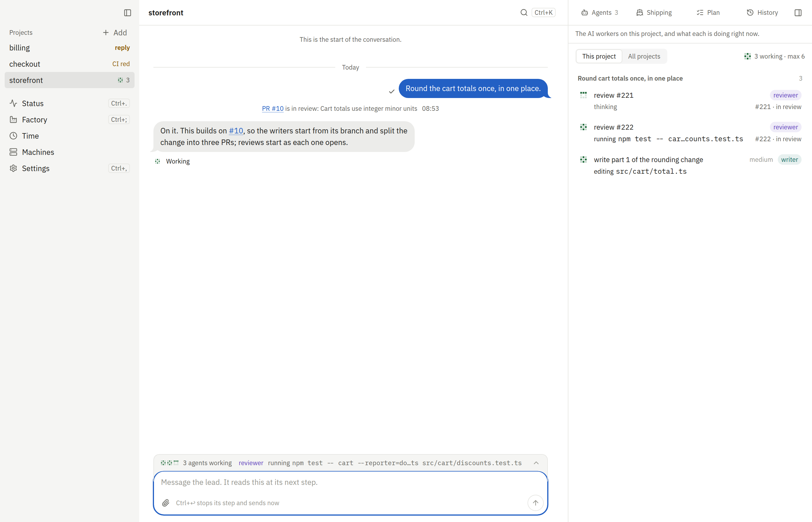Click the reviewer badge on review #222
Screen dimensions: 812x522
coord(785,127)
